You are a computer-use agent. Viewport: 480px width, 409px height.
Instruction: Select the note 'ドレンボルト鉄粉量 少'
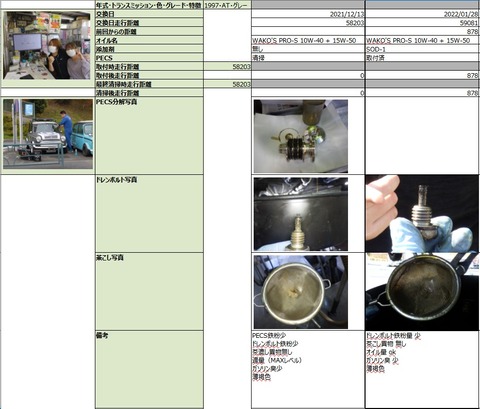(x=393, y=336)
